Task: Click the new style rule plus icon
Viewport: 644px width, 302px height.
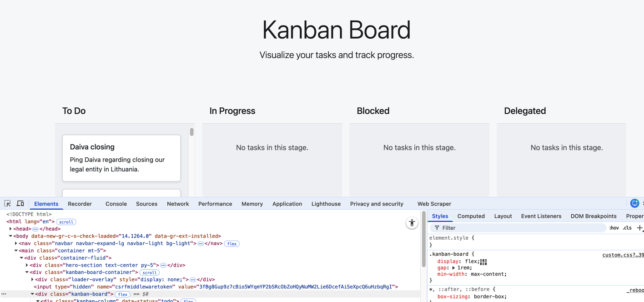Action: [x=639, y=228]
